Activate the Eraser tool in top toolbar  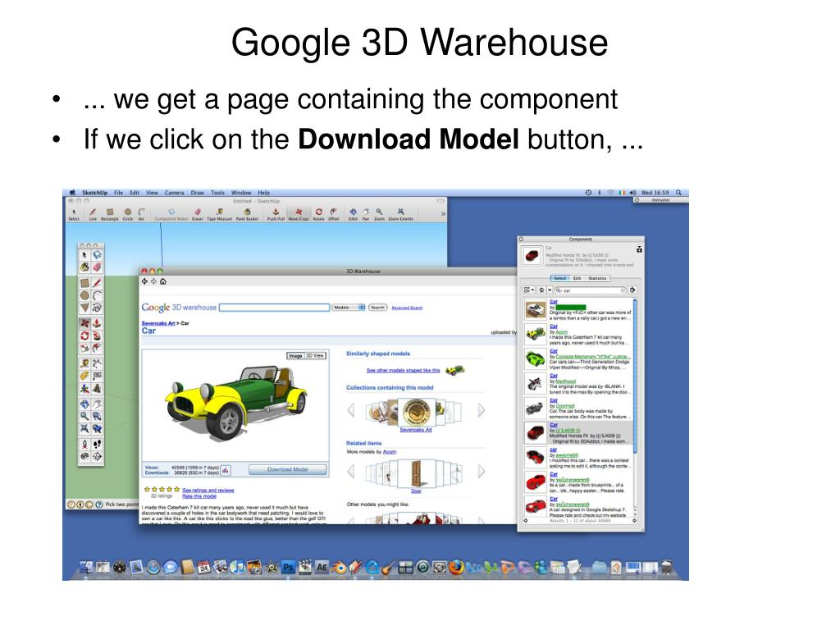pos(198,214)
